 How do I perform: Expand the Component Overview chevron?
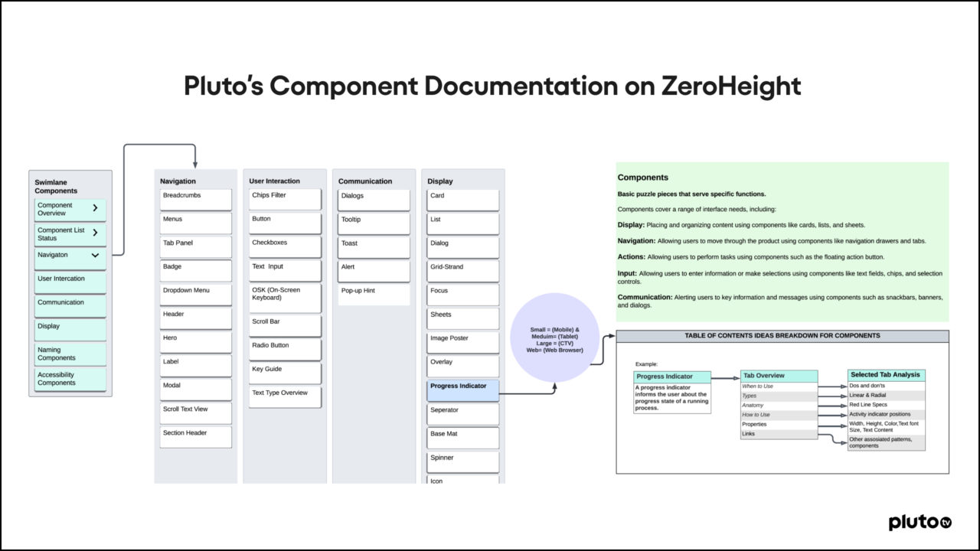tap(95, 207)
